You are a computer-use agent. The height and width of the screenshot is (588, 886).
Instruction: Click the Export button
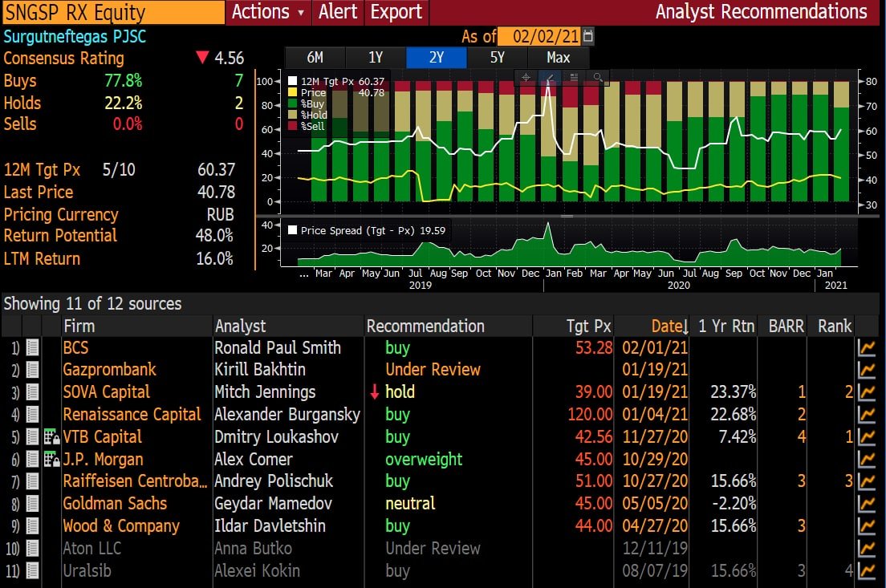396,12
